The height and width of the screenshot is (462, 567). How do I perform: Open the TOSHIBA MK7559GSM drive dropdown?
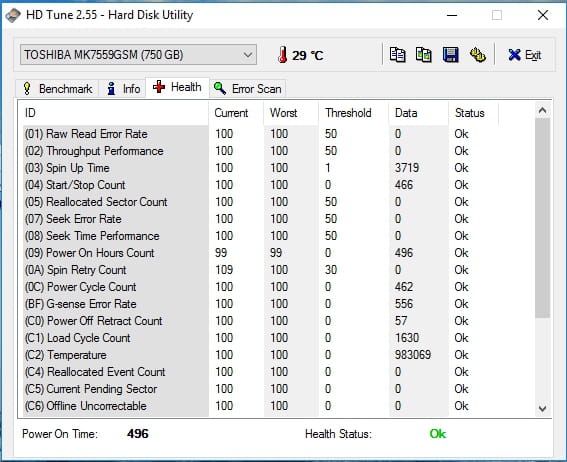138,55
